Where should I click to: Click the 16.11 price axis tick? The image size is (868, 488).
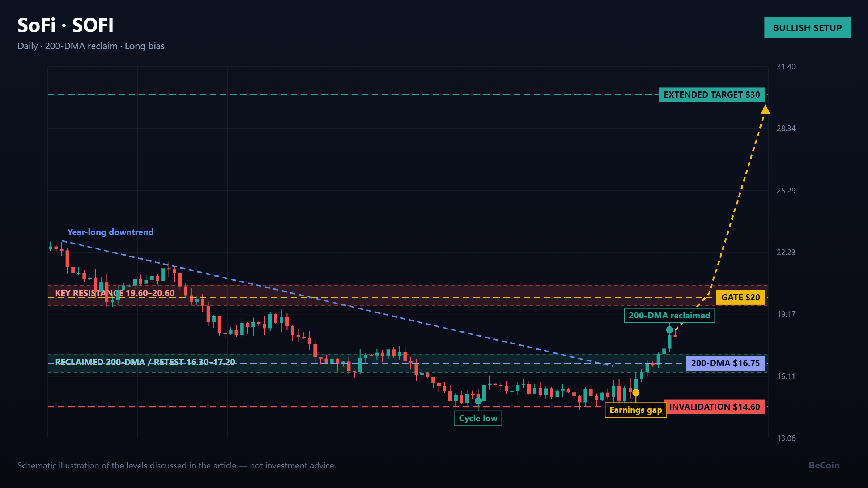786,376
